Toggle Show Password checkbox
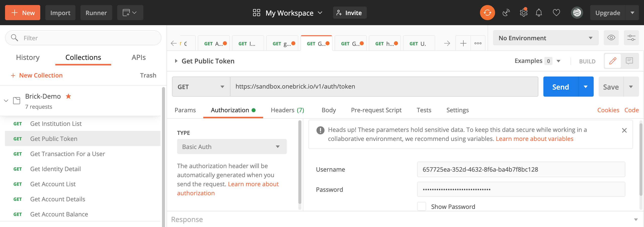The width and height of the screenshot is (644, 227). [x=422, y=206]
